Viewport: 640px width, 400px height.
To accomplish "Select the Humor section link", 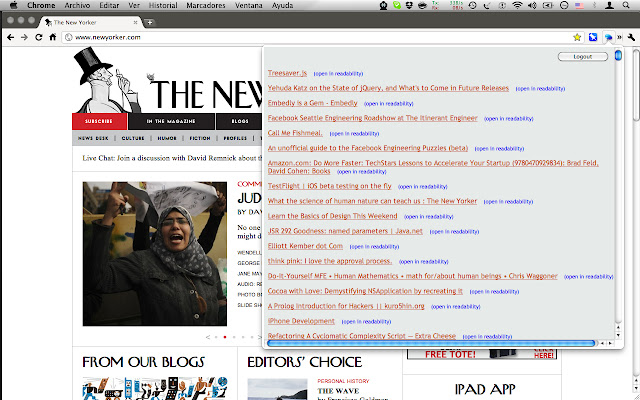I will [167, 138].
